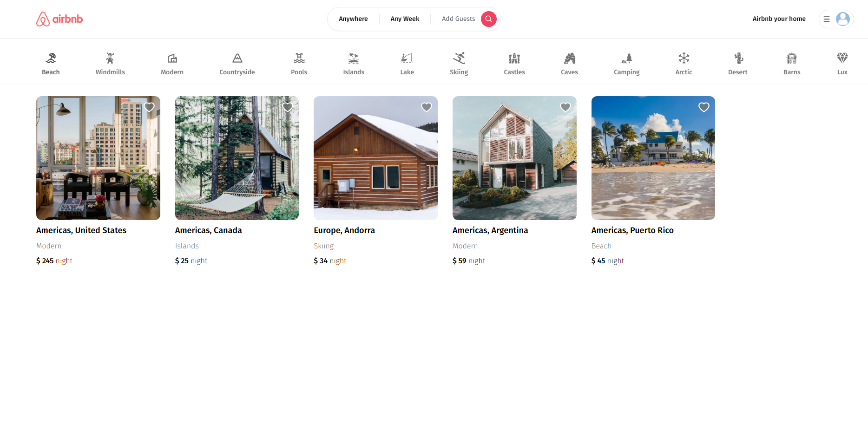Click the Europe, Andorra title
Screen dimensions: 868x423
[344, 230]
